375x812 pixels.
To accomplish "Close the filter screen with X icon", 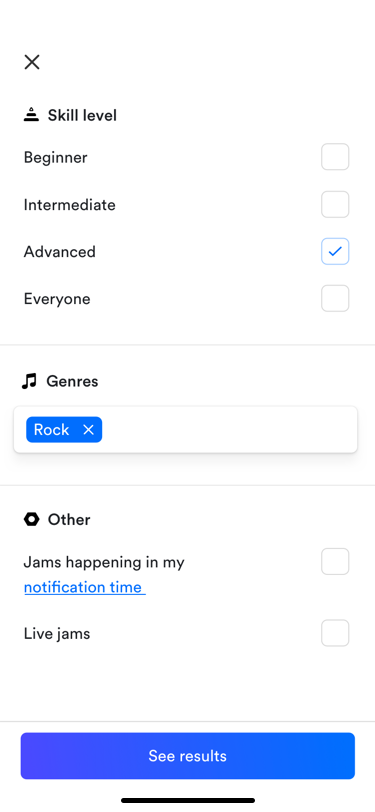I will click(32, 62).
